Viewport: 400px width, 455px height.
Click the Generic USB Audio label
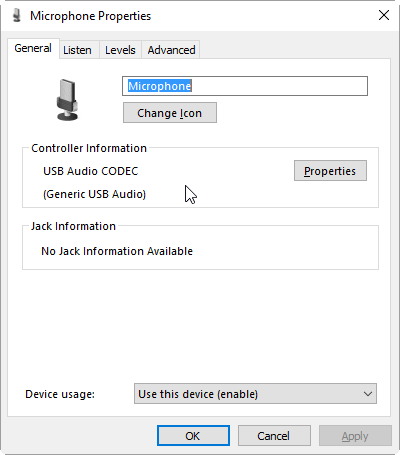tap(94, 194)
